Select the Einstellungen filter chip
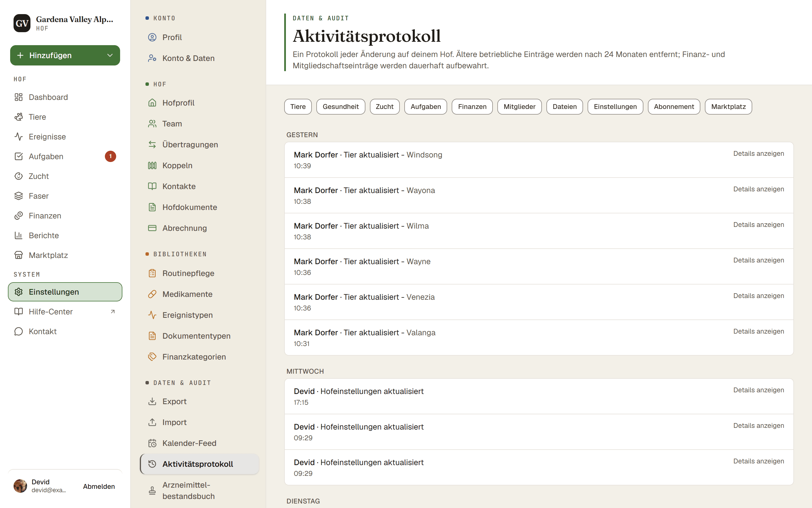The image size is (812, 508). coord(615,106)
